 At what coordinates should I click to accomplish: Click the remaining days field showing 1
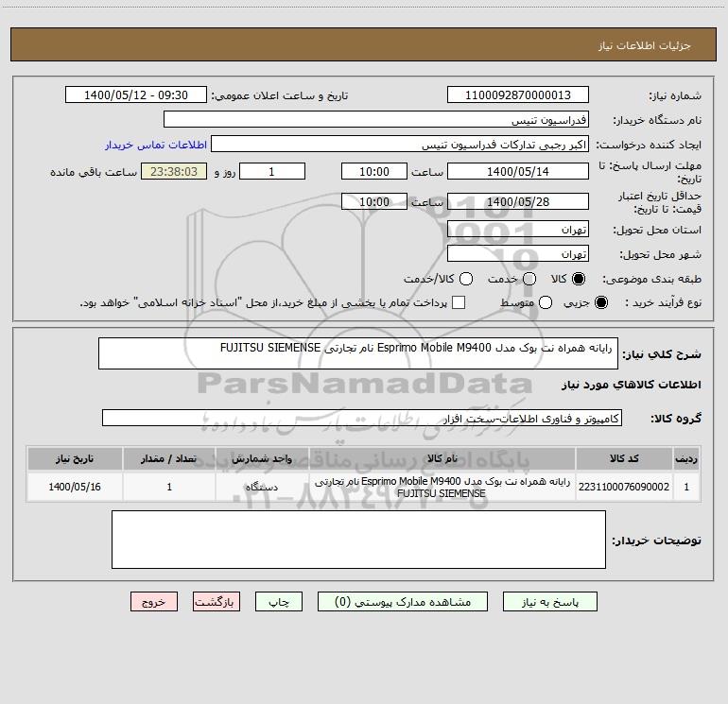tap(272, 171)
